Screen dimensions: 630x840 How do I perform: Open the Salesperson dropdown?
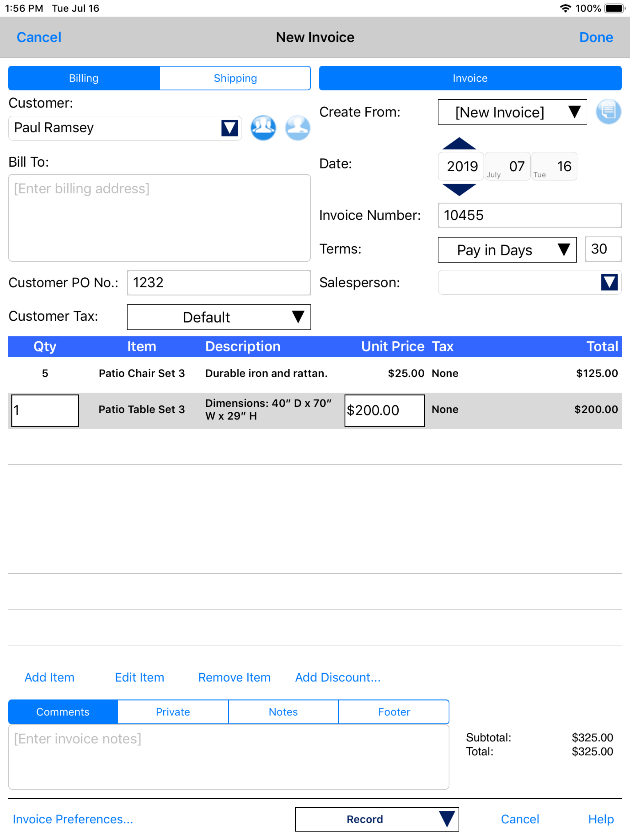tap(609, 282)
